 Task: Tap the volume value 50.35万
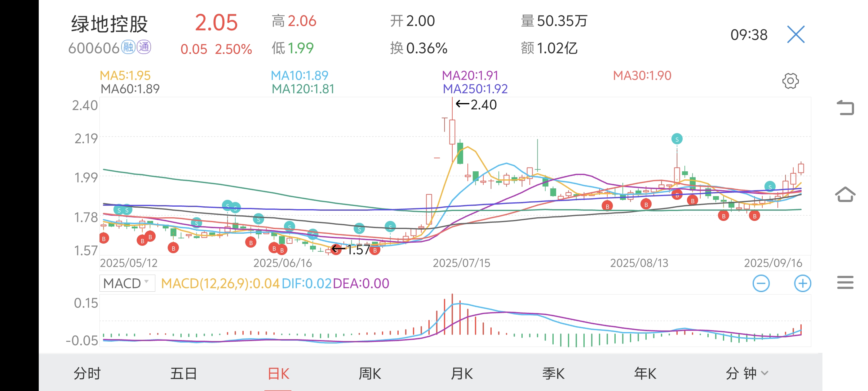click(x=562, y=21)
